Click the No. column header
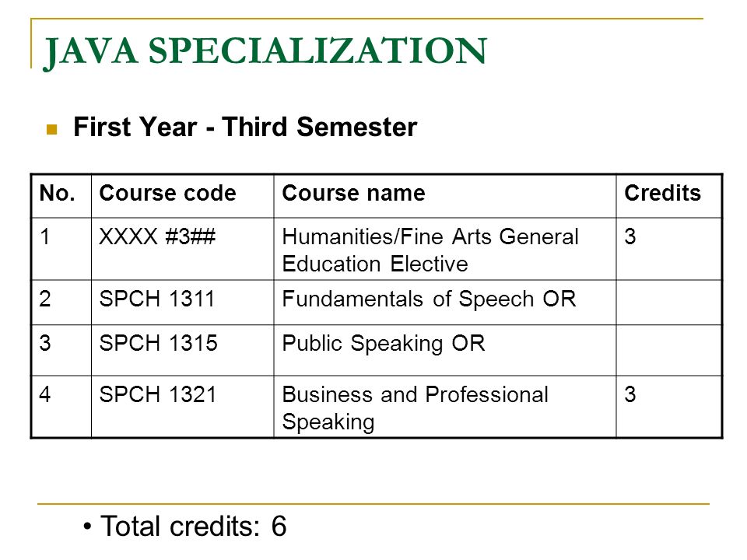The image size is (747, 560). pyautogui.click(x=58, y=194)
